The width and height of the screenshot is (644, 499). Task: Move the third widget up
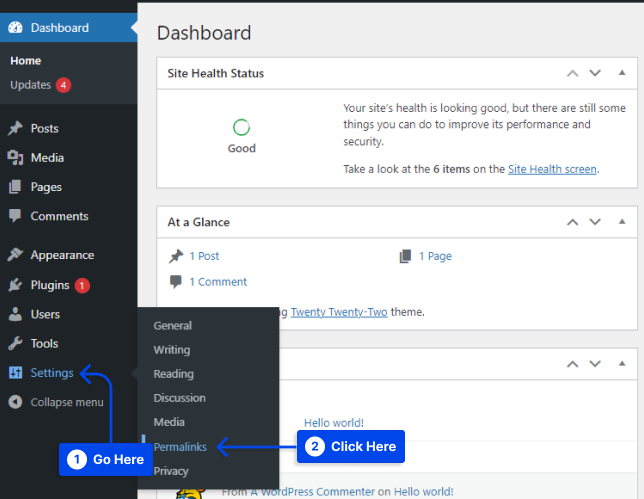tap(573, 364)
